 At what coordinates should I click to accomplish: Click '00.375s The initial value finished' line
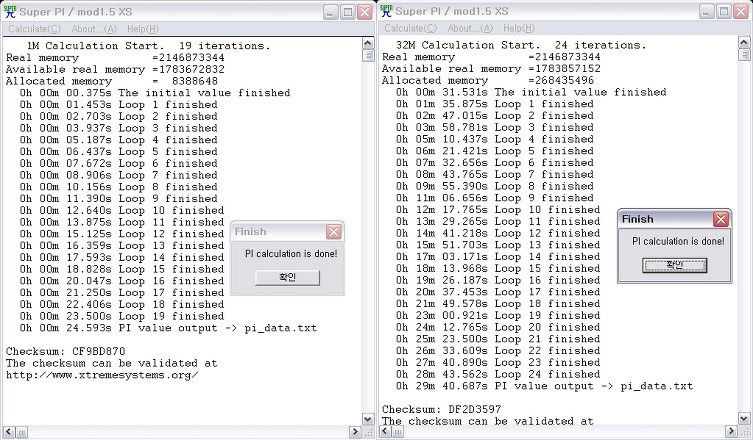[155, 93]
